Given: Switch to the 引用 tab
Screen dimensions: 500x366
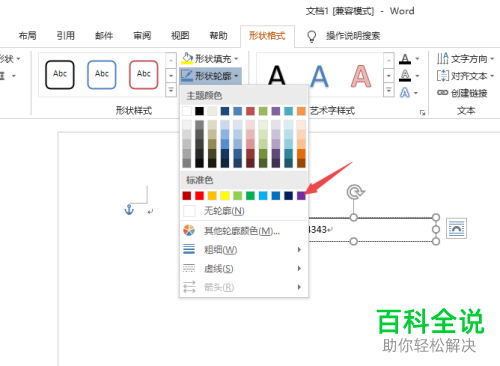Looking at the screenshot, I should pos(65,36).
